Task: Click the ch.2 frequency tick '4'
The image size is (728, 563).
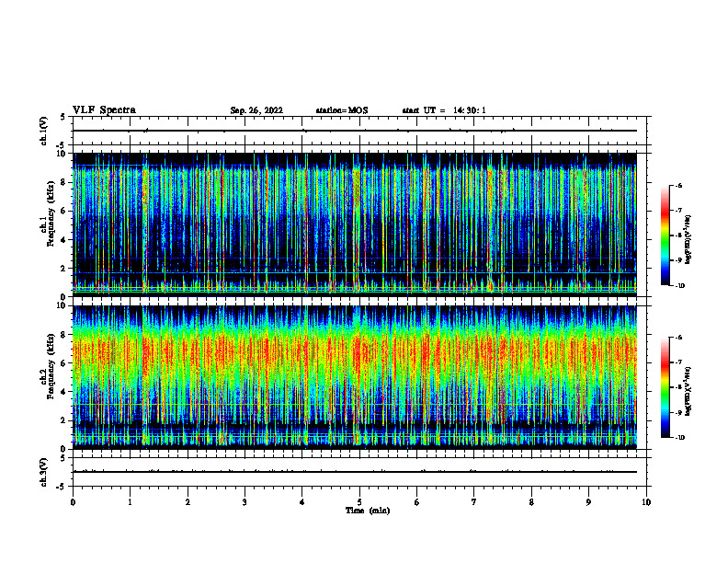Action: [64, 392]
